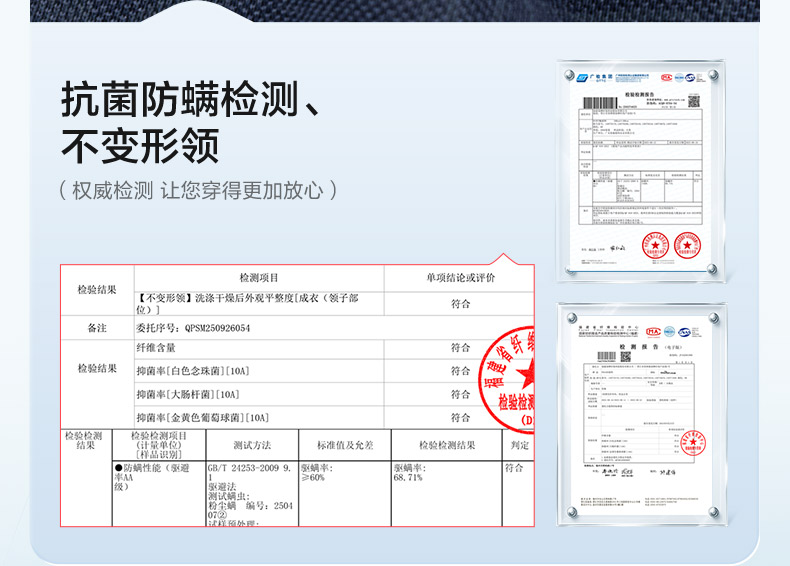Click the red MA mark on the bottom certificate

click(x=655, y=329)
